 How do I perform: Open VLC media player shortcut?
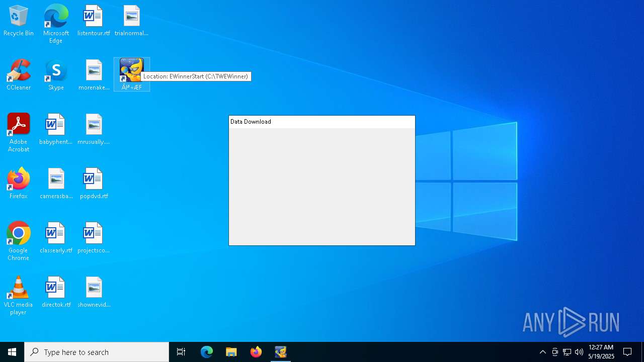pos(19,296)
